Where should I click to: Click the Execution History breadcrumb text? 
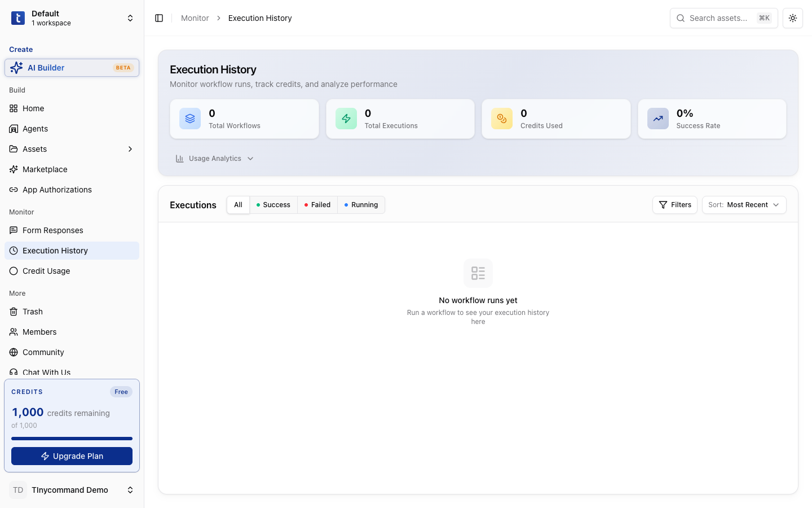[260, 18]
